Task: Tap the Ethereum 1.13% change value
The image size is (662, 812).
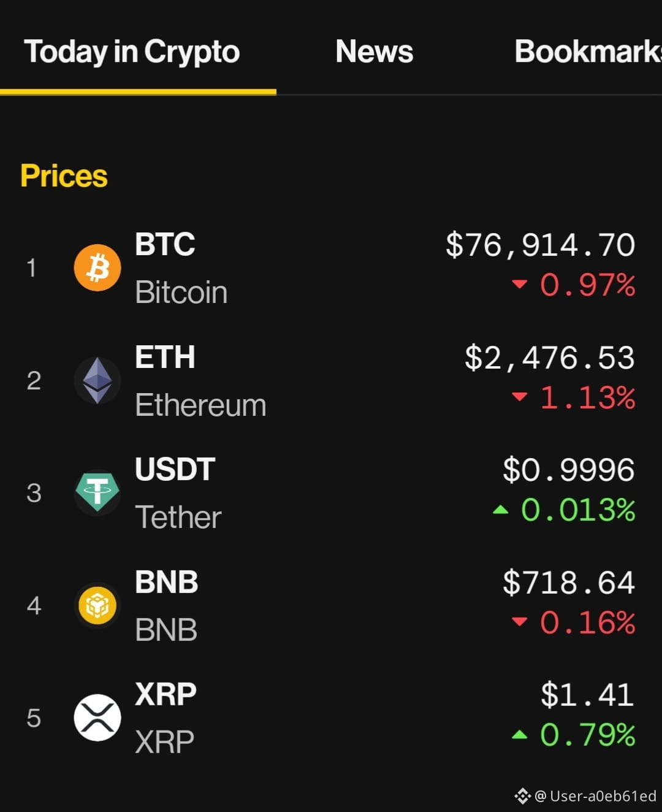Action: 587,398
